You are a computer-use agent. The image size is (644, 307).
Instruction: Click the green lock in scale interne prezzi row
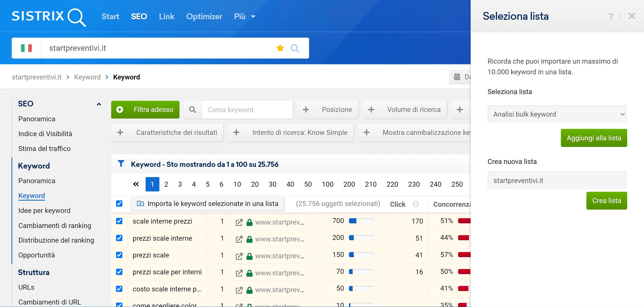point(249,222)
